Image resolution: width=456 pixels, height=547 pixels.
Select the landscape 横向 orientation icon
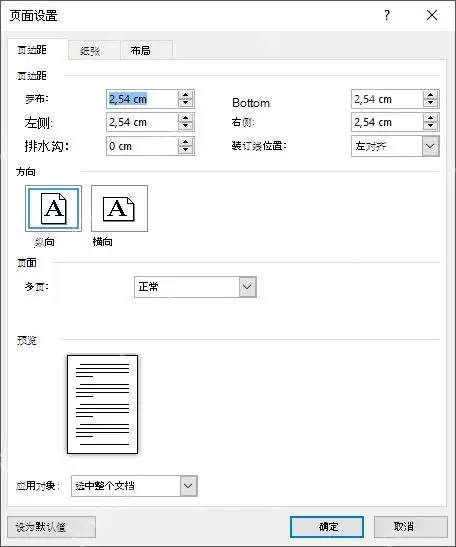click(x=119, y=209)
